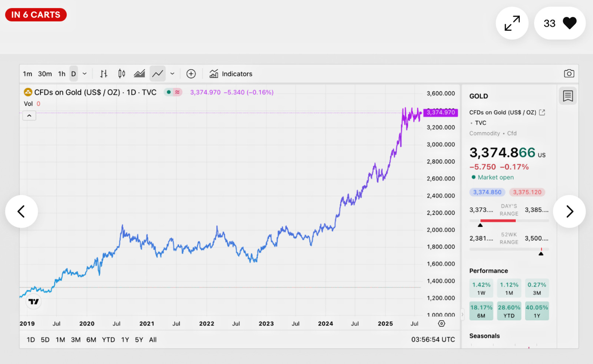Open the time interval dropdown arrow
The width and height of the screenshot is (593, 364).
(85, 74)
